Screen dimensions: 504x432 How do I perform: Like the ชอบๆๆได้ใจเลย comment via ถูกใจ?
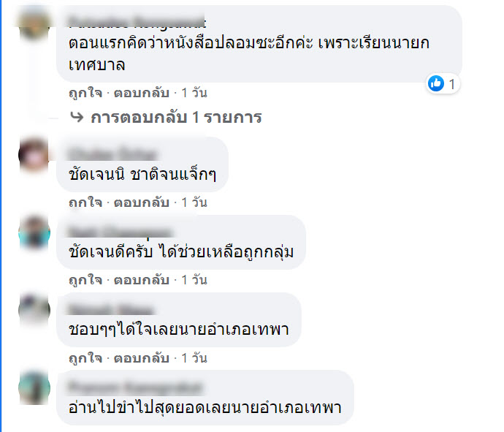click(85, 358)
